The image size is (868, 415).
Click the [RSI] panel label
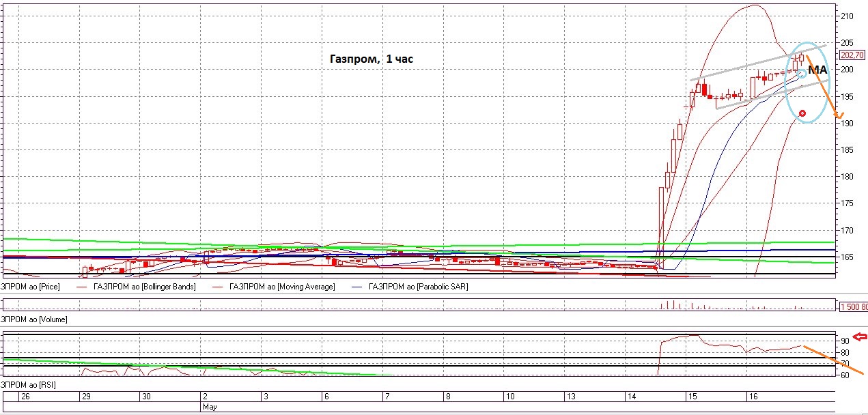coord(28,386)
